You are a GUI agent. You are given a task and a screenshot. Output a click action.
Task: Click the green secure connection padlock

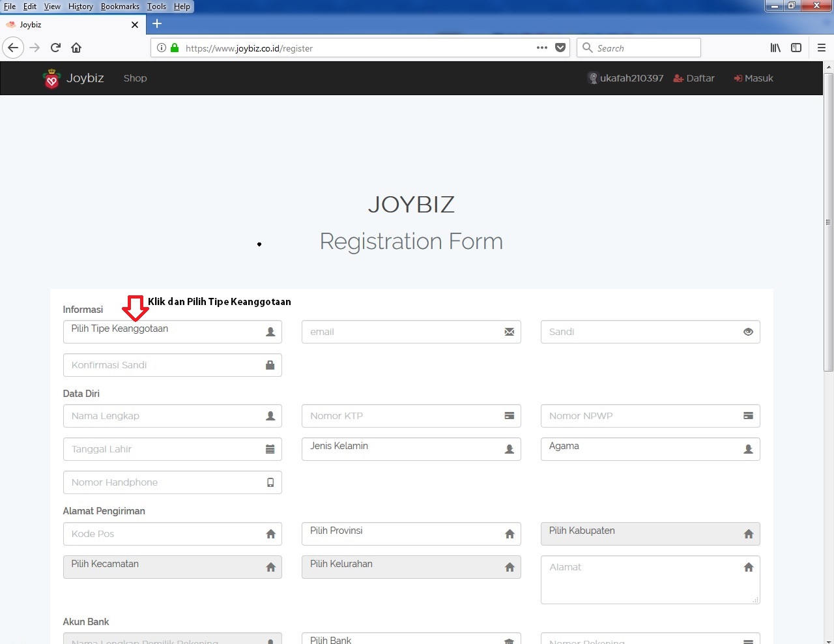pos(175,48)
